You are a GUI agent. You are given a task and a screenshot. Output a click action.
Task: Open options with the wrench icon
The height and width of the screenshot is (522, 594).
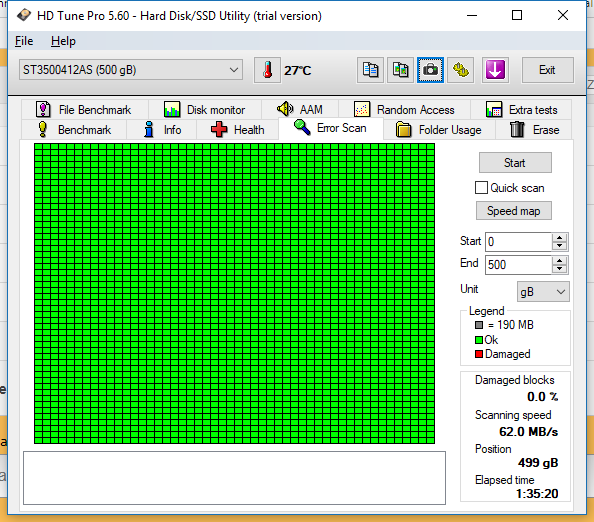[461, 70]
